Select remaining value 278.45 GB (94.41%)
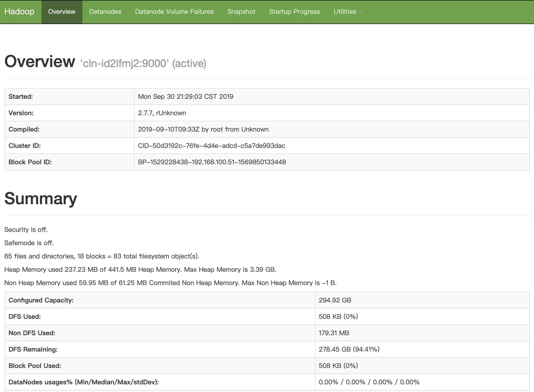This screenshot has height=392, width=534. point(349,349)
